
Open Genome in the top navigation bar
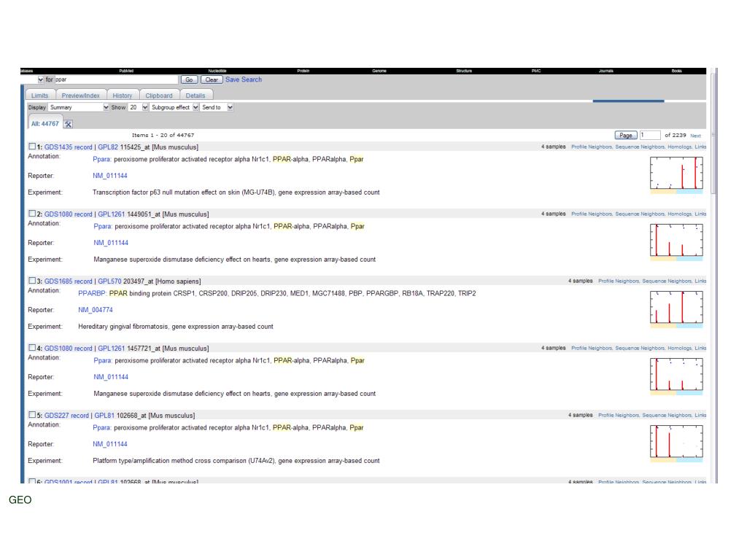coord(379,71)
